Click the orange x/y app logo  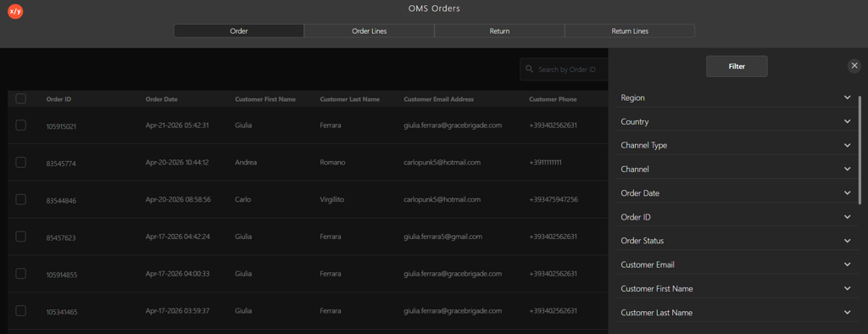[15, 11]
